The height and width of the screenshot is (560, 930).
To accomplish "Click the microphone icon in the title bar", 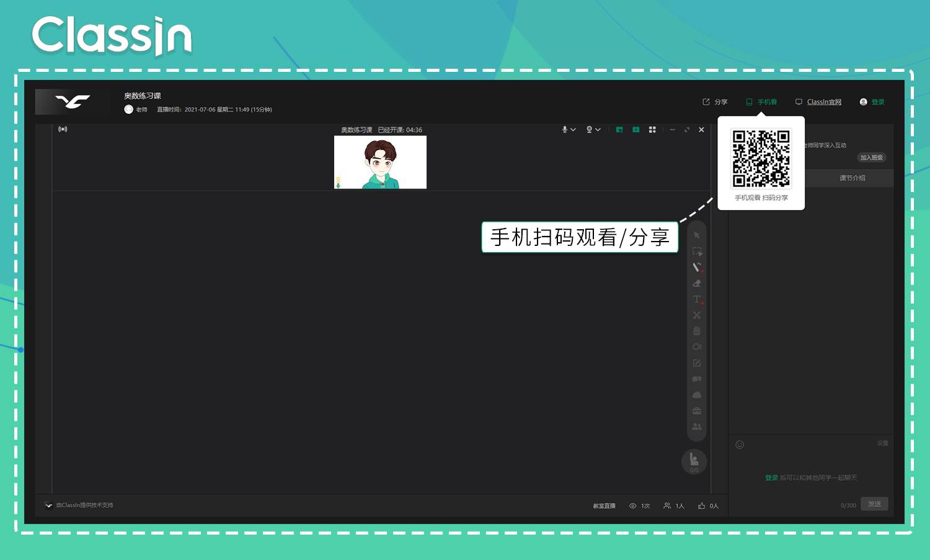I will (x=565, y=129).
